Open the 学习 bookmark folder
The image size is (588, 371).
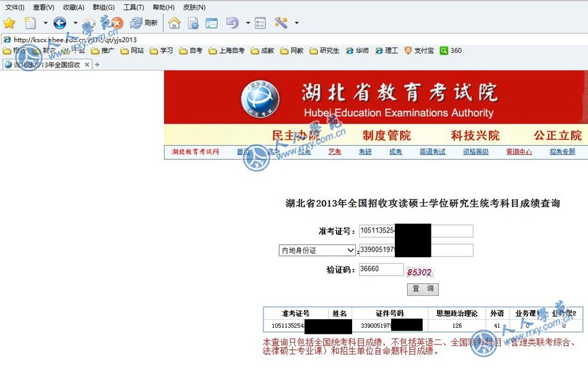(162, 51)
